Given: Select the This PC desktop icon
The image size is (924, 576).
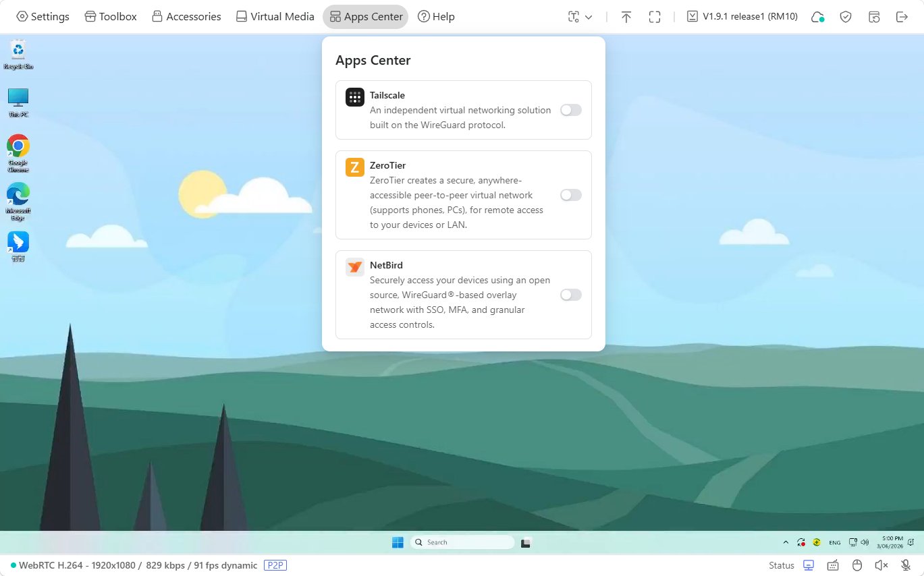Looking at the screenshot, I should pos(18,103).
